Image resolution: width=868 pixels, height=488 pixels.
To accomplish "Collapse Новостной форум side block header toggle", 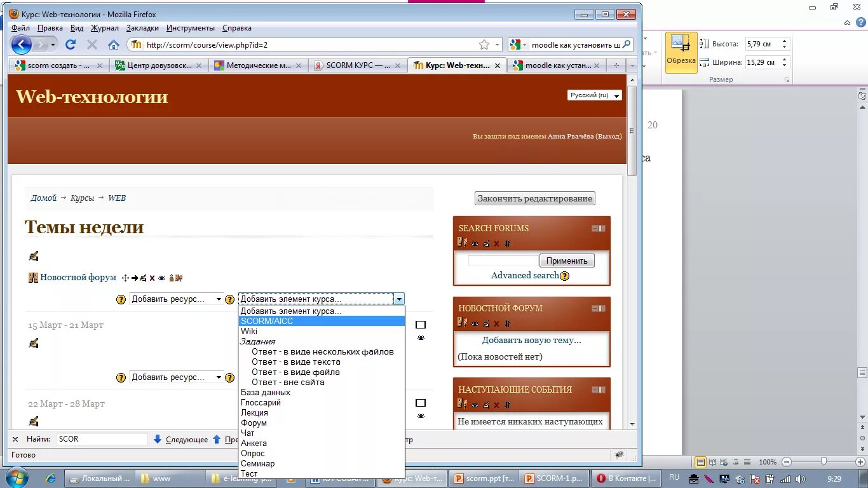I will (599, 308).
